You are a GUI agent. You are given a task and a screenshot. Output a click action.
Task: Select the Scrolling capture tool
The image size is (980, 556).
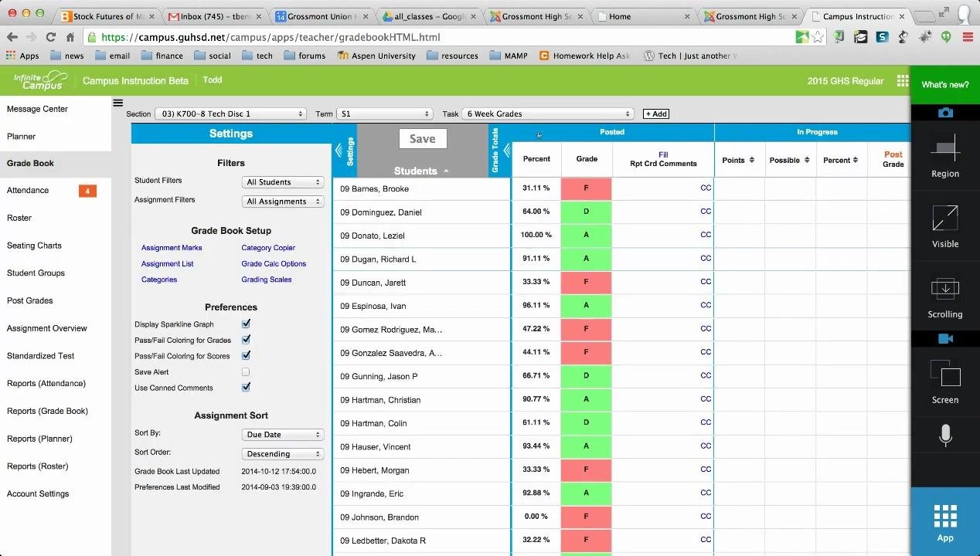pyautogui.click(x=944, y=297)
